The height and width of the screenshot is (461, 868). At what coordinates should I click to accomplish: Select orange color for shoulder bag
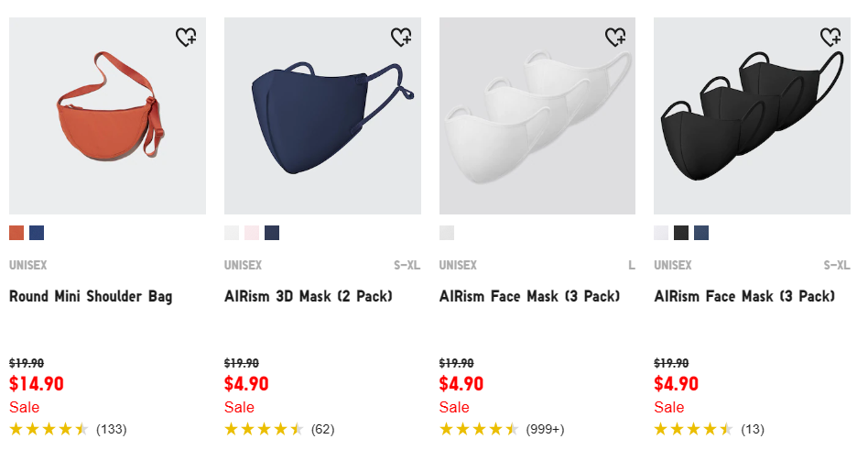pyautogui.click(x=16, y=233)
